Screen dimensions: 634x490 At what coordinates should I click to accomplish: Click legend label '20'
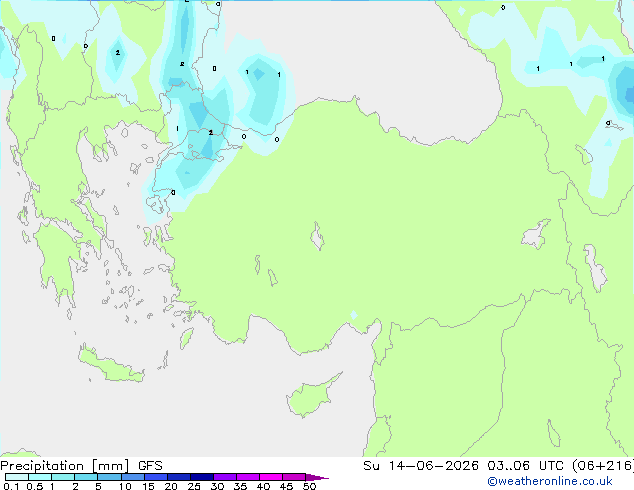tap(171, 486)
